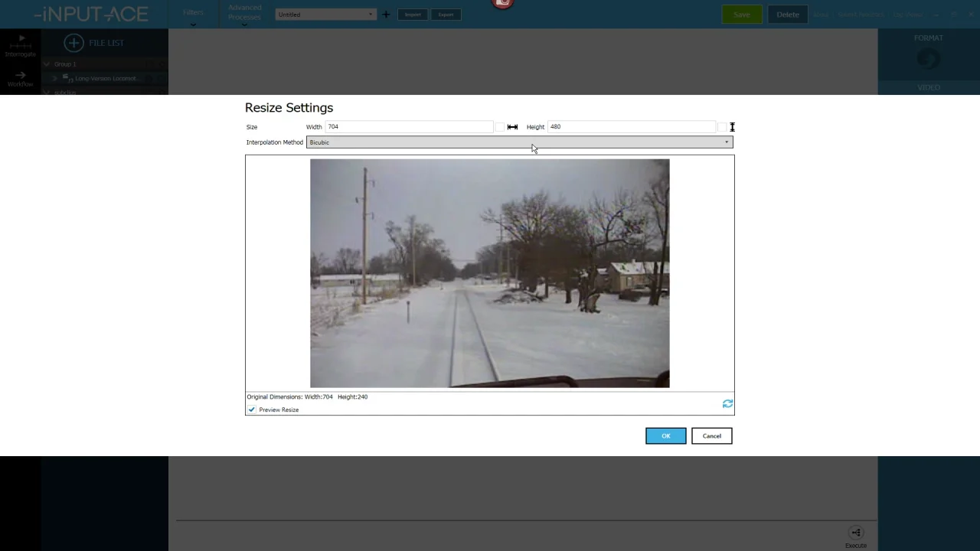Click the height lock vertical arrows icon
Image resolution: width=980 pixels, height=551 pixels.
(x=732, y=127)
